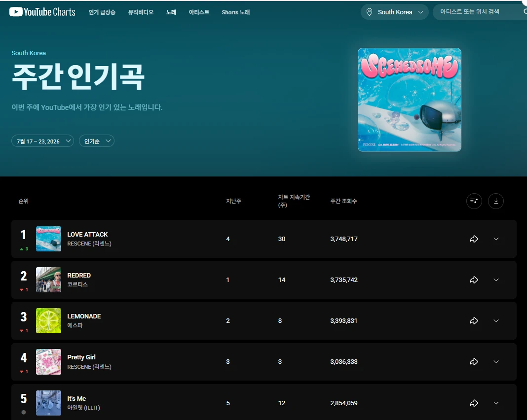Click weekly views value 3,735,742
The image size is (527, 420).
344,280
